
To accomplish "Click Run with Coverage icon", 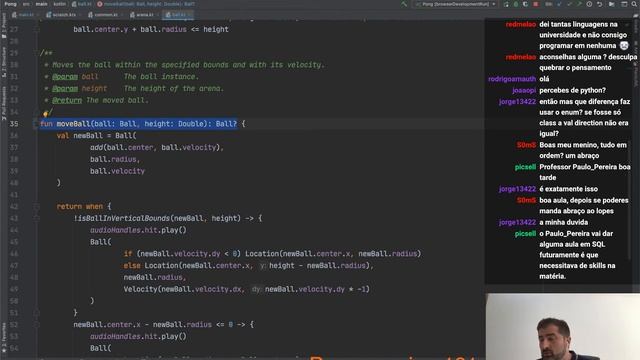I will [x=525, y=4].
